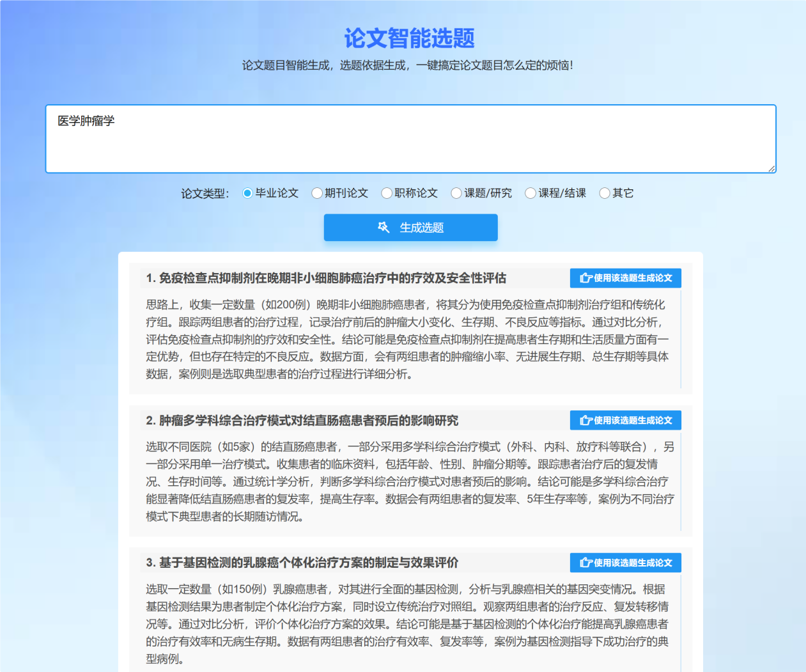The height and width of the screenshot is (672, 806).
Task: Select the 课程/结课 radio button
Action: click(x=531, y=193)
